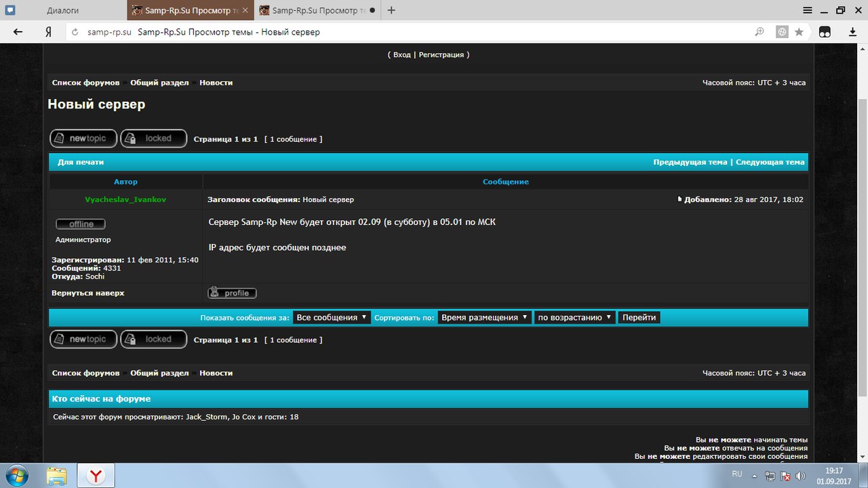Expand the 'Все сообщения' dropdown

click(x=332, y=317)
